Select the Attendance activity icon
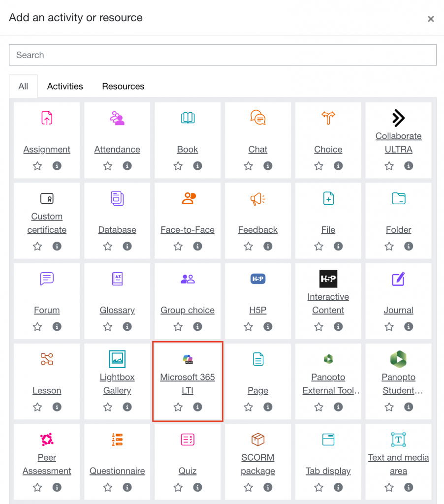Screen dimensions: 444x504 pos(117,118)
